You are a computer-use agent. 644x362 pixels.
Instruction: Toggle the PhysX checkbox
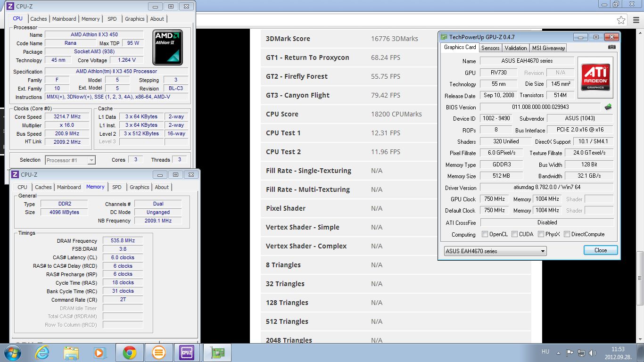coord(541,234)
